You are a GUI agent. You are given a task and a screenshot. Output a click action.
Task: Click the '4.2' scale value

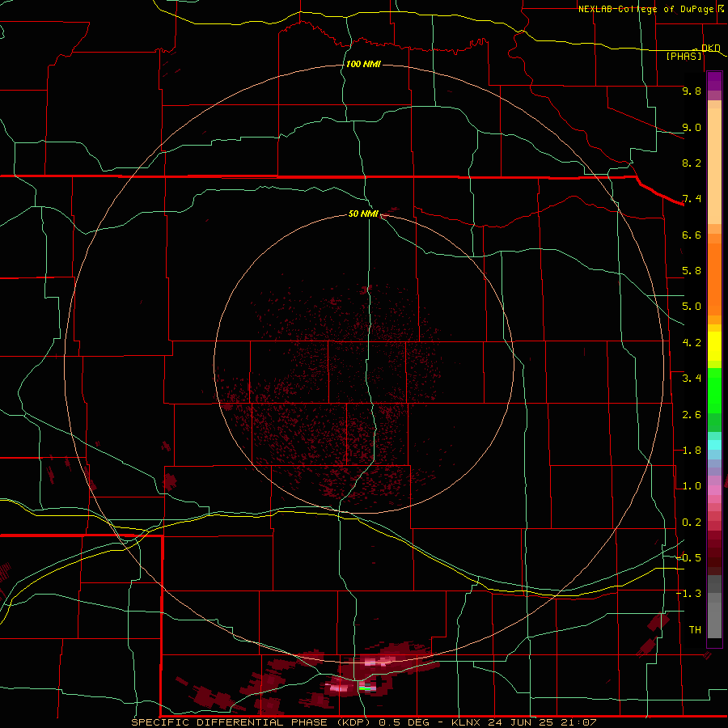pos(692,343)
